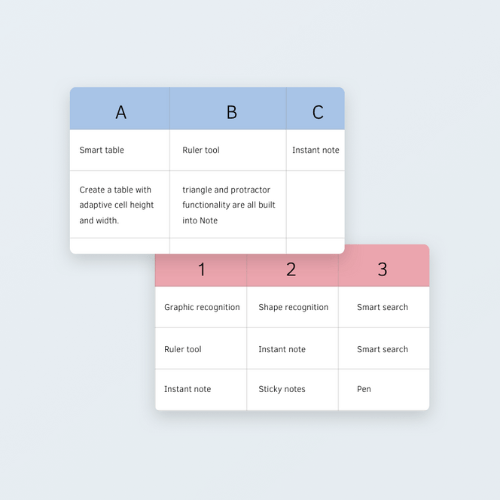Select column header C

(316, 108)
